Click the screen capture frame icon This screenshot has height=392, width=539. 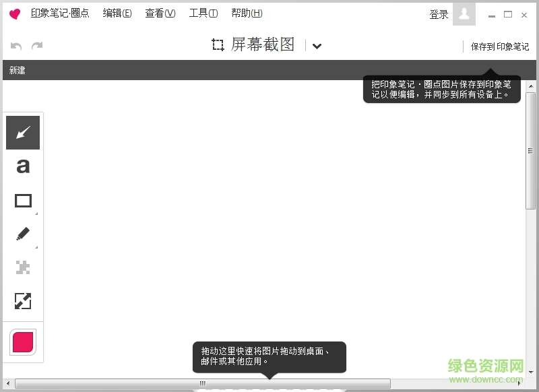pyautogui.click(x=217, y=45)
